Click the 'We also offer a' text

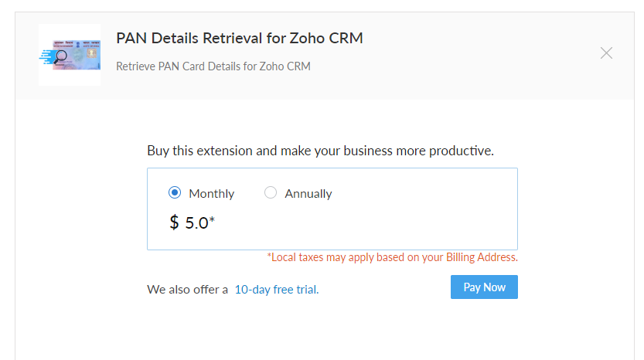[x=187, y=290]
